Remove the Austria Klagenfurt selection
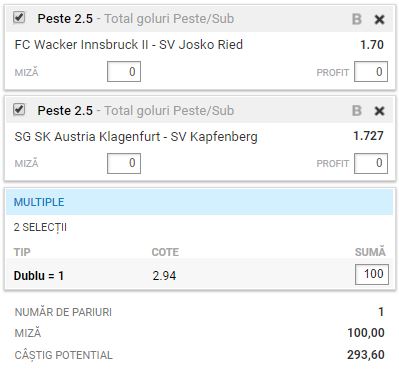Image resolution: width=399 pixels, height=370 pixels. coord(379,111)
